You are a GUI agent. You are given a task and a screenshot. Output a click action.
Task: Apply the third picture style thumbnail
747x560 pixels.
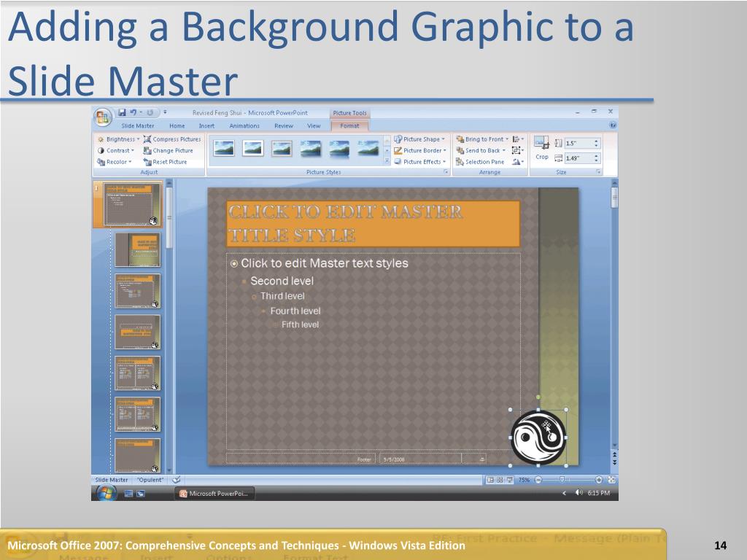click(282, 148)
